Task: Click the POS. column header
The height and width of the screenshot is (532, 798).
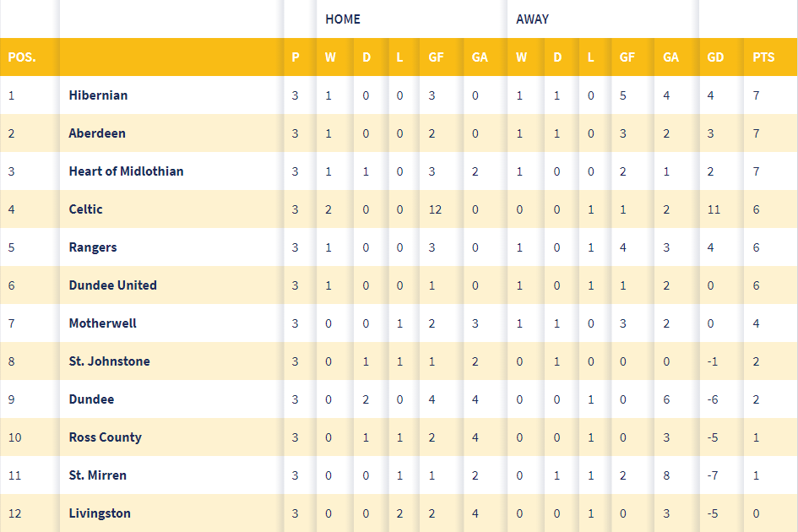Action: (22, 57)
